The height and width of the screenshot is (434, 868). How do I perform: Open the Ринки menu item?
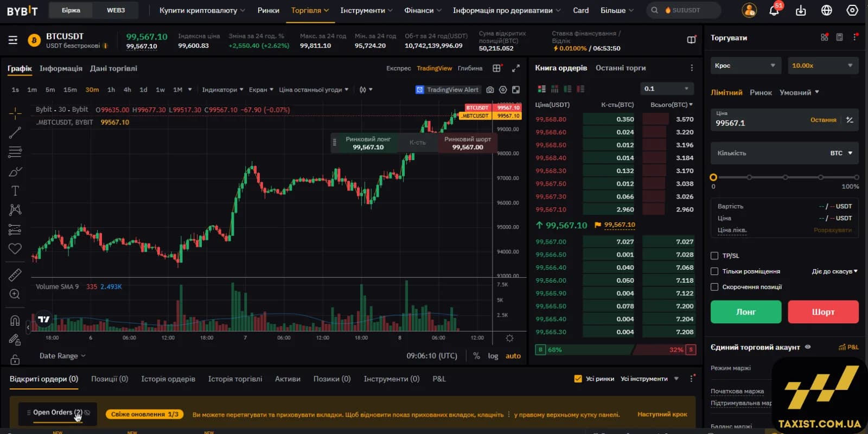269,10
